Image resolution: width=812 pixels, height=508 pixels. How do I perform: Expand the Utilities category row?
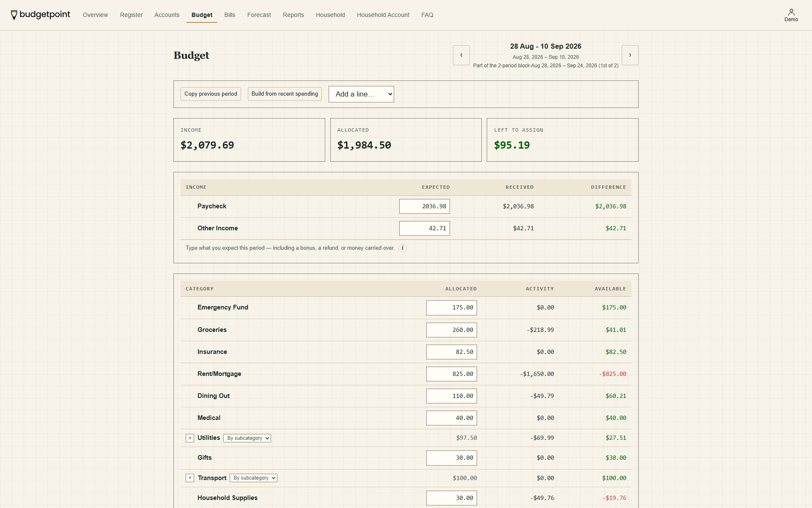[x=190, y=438]
